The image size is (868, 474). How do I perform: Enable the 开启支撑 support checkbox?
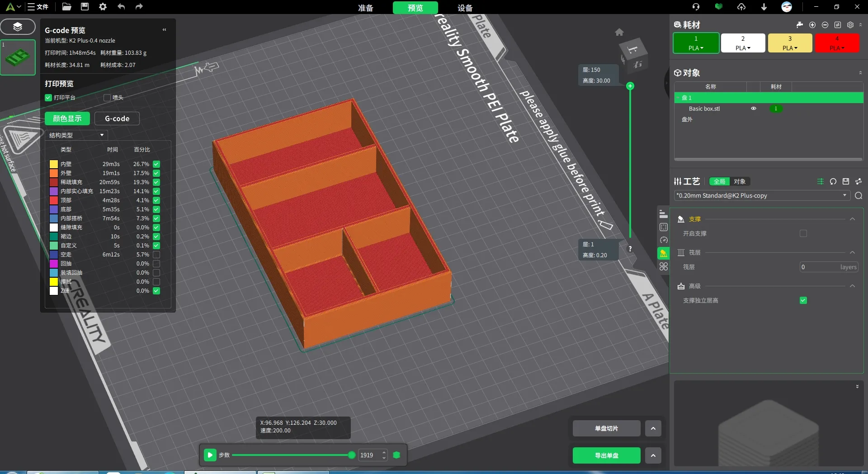click(803, 233)
